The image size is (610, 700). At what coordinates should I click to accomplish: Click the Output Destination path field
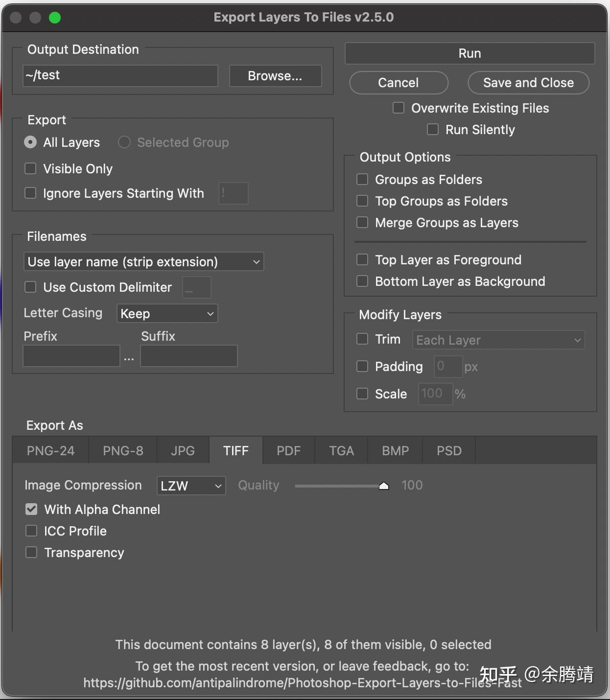[x=120, y=76]
